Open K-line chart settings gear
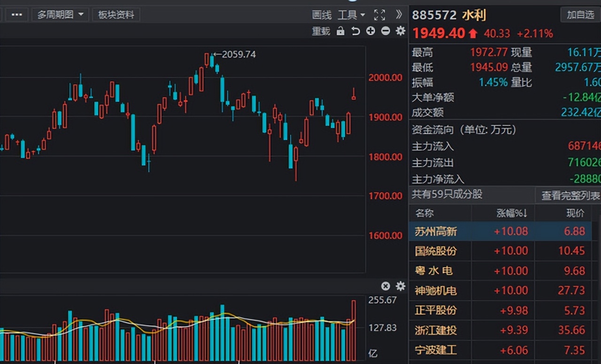Viewport: 601px width, 364px height. tap(401, 31)
